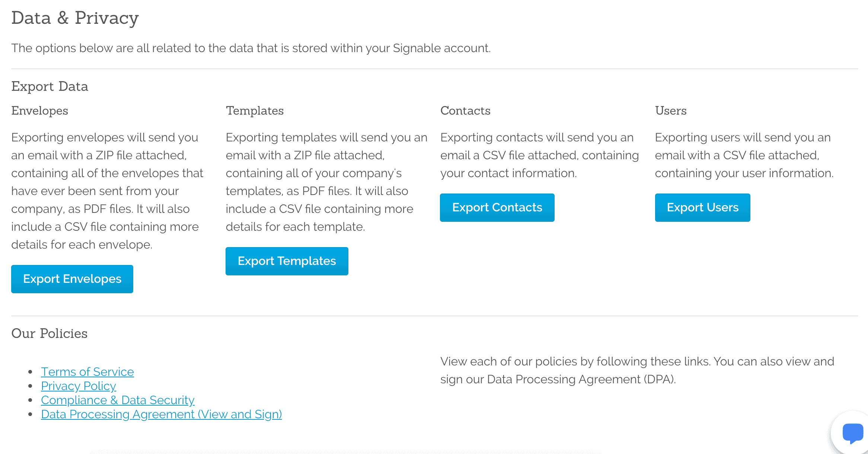Hit the Export Users button

pyautogui.click(x=702, y=208)
